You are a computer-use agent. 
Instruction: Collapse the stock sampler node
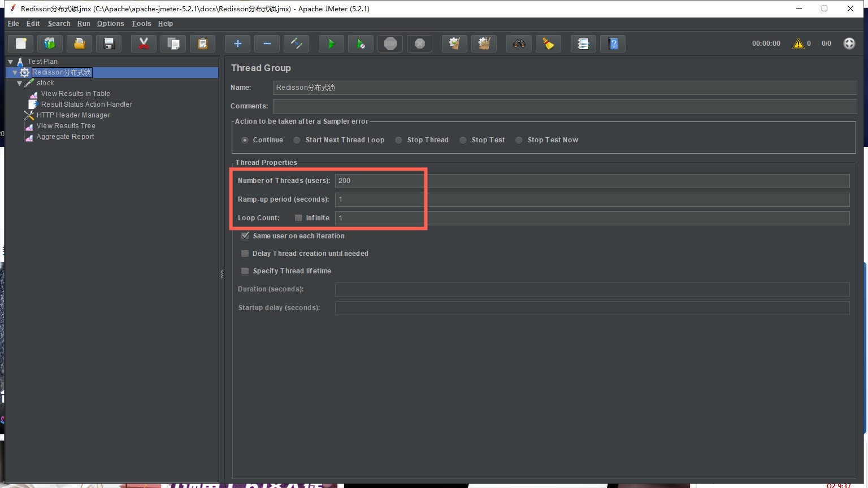point(19,83)
